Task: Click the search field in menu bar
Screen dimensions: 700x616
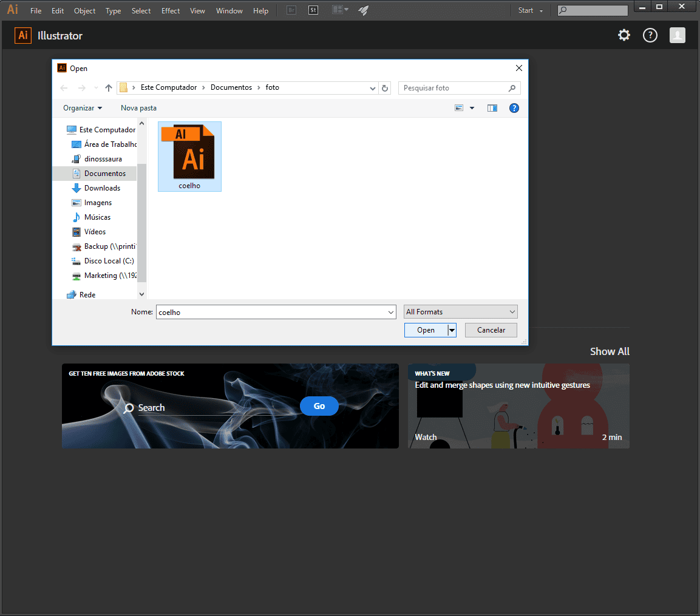Action: pos(593,10)
